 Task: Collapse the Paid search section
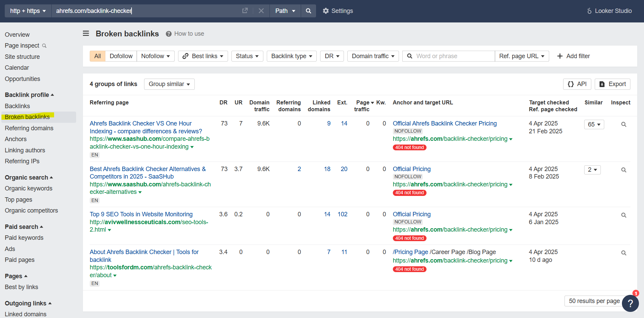[x=24, y=227]
